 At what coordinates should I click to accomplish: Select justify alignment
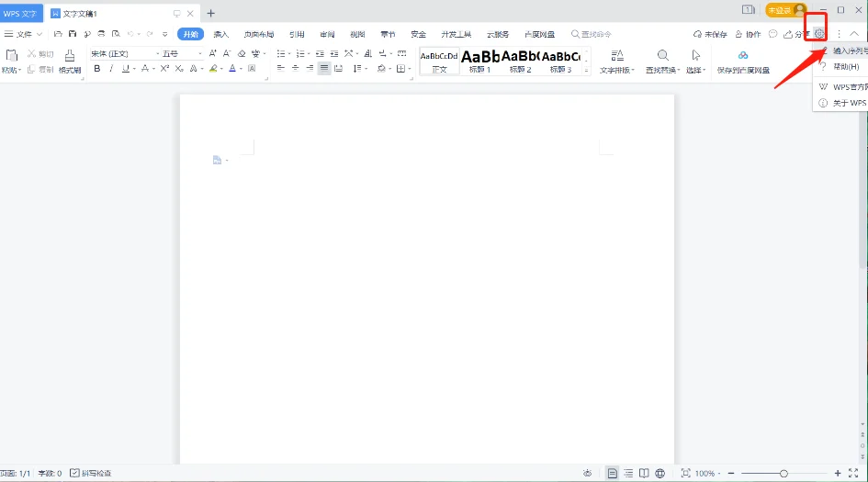(x=324, y=69)
